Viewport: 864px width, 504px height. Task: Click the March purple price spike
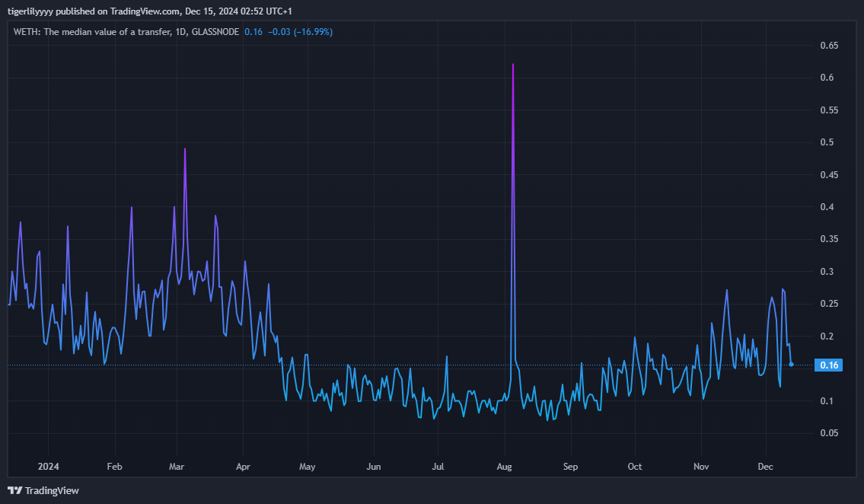click(185, 148)
